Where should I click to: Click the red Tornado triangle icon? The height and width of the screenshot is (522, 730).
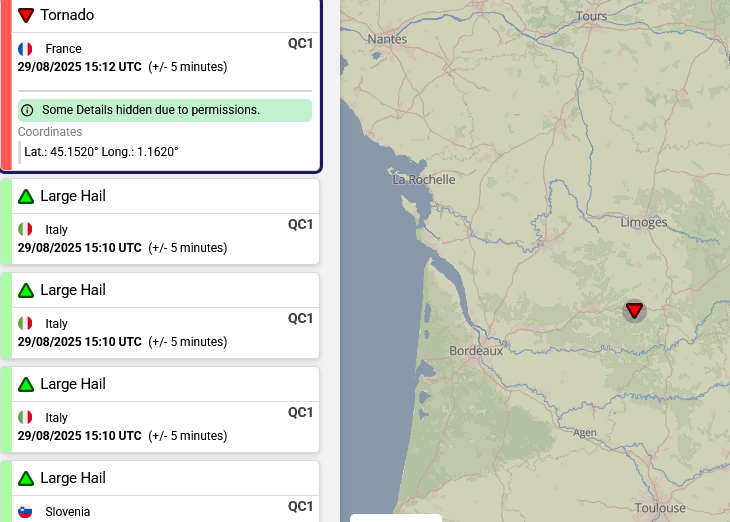click(x=26, y=15)
